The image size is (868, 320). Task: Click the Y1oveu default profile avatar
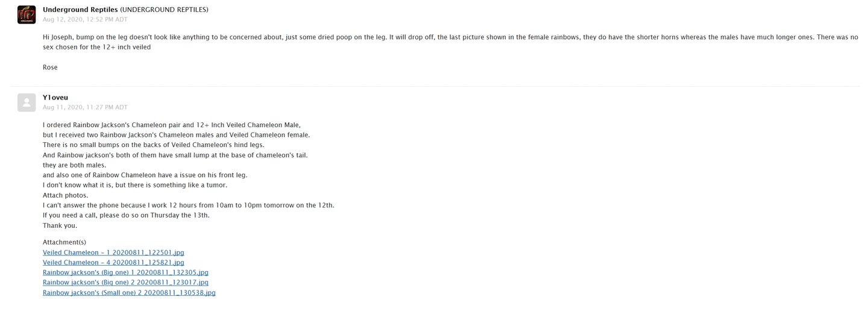pyautogui.click(x=27, y=102)
